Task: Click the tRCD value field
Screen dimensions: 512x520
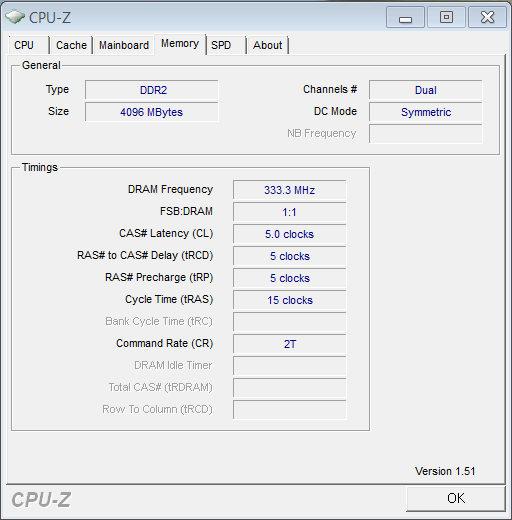Action: tap(290, 256)
